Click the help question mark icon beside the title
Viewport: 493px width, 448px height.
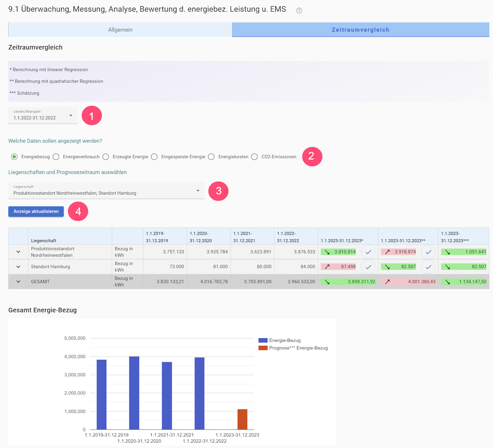pos(299,10)
